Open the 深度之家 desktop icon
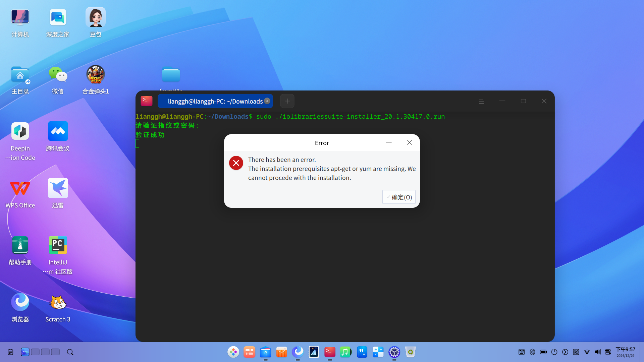 click(58, 22)
